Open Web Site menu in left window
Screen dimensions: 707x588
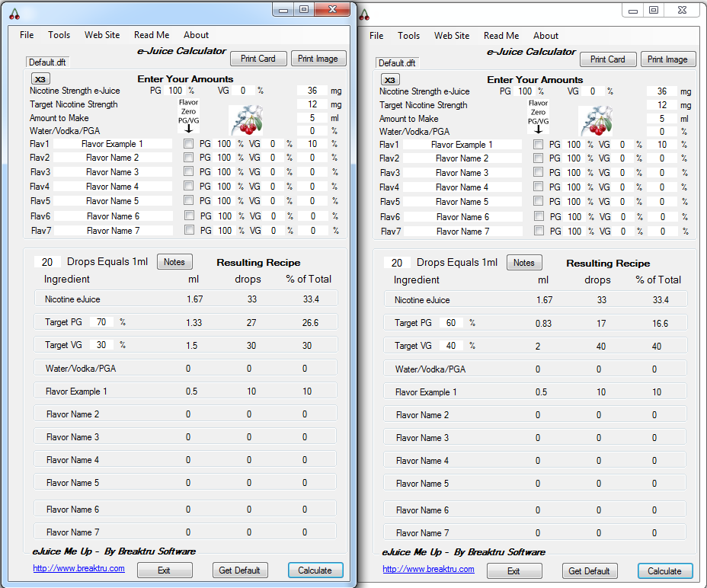(x=102, y=35)
